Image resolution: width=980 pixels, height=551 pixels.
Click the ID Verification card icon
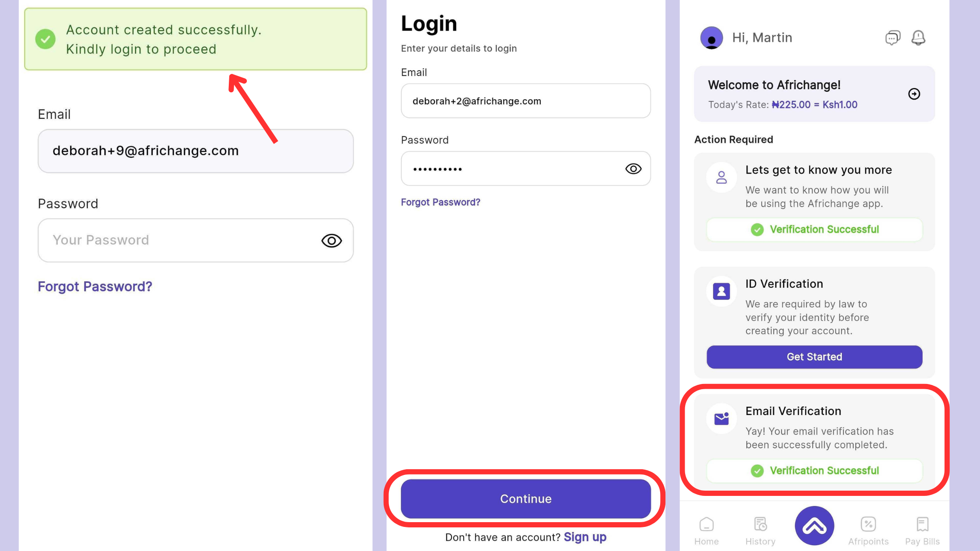[721, 291]
